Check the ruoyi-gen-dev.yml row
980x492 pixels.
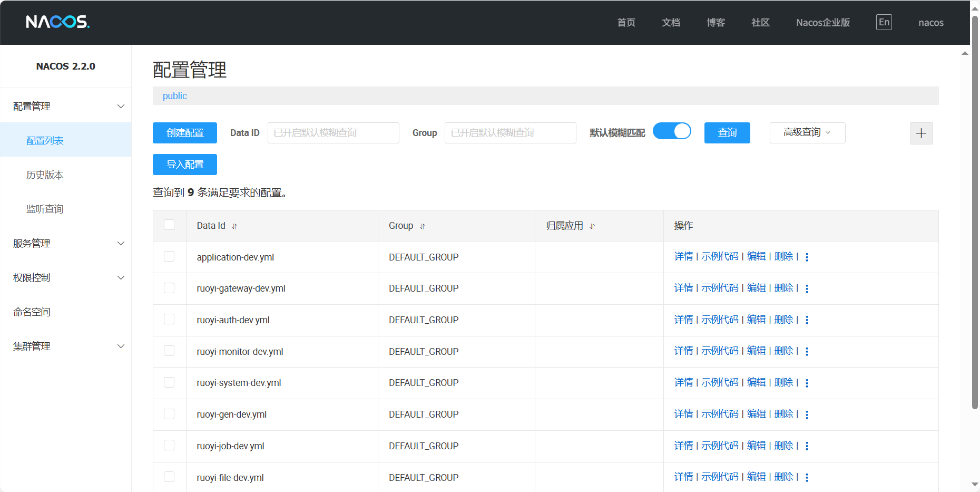tap(169, 414)
